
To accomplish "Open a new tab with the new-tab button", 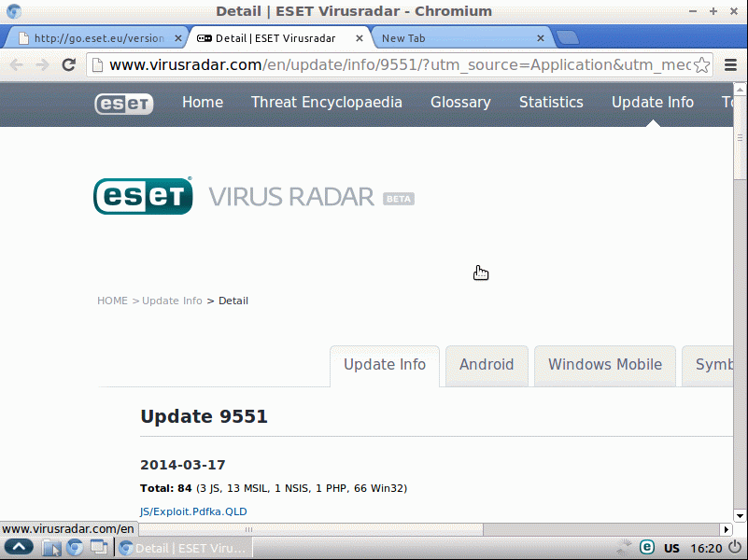I will pyautogui.click(x=568, y=37).
